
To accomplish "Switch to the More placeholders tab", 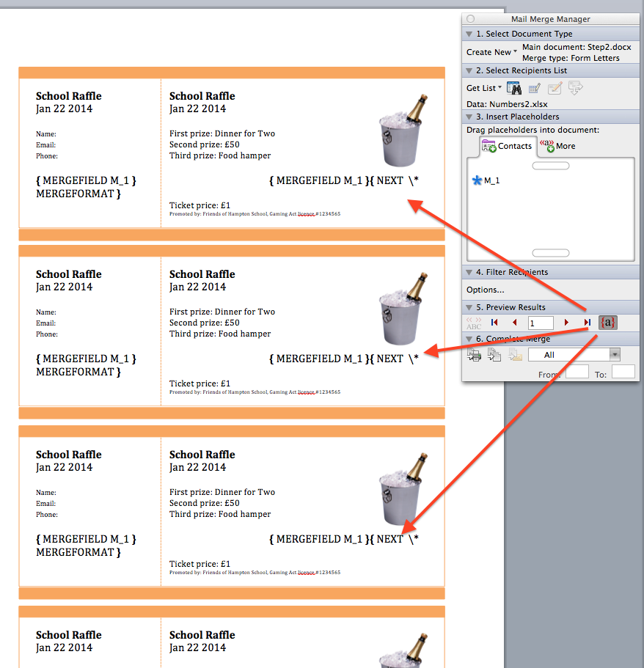I will click(x=558, y=146).
